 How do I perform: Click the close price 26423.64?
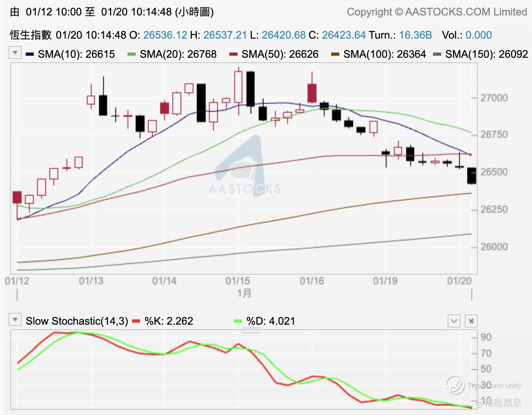(x=344, y=35)
